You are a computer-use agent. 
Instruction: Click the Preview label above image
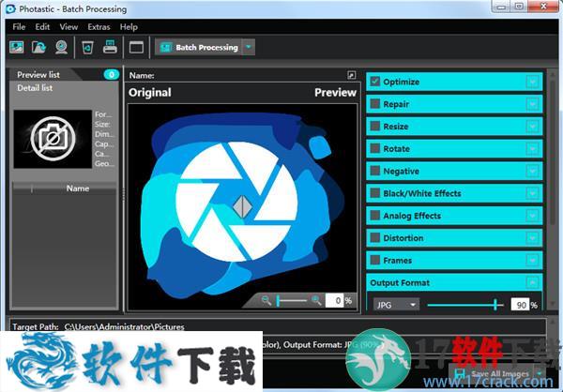[335, 92]
